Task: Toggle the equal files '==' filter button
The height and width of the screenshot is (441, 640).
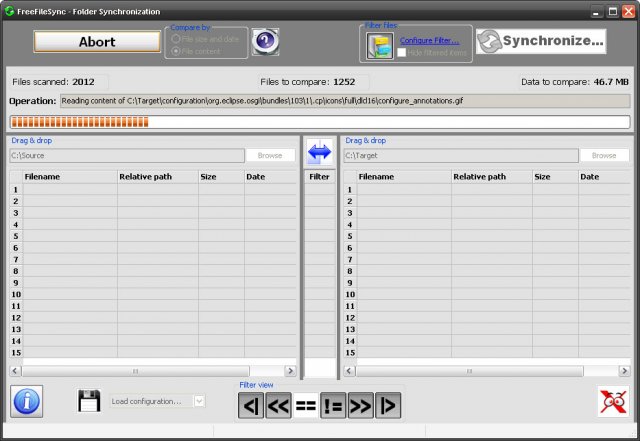Action: pos(305,406)
